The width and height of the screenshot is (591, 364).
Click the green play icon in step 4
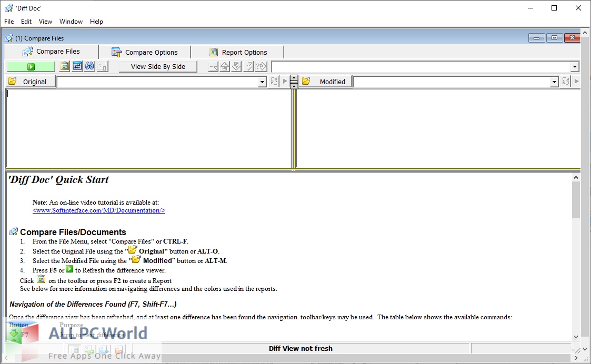[69, 269]
